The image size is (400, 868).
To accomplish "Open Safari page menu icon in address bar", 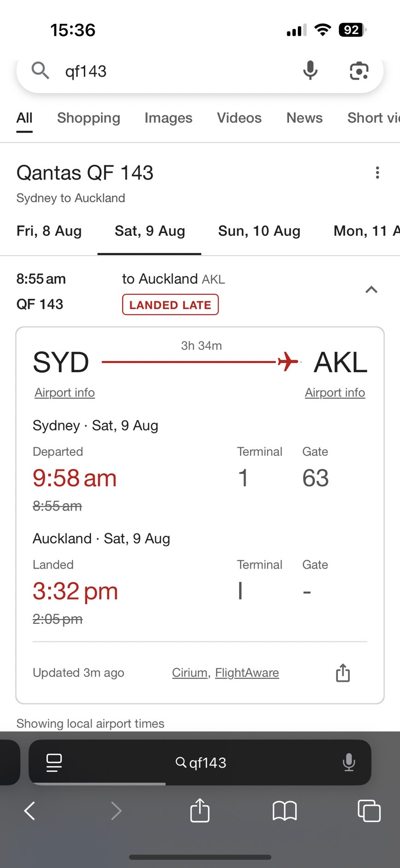I will (54, 762).
